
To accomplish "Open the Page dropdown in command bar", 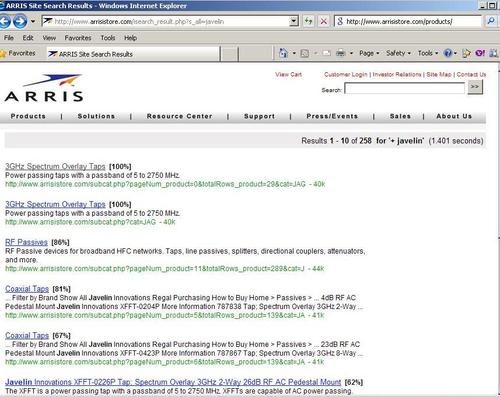I will [369, 53].
